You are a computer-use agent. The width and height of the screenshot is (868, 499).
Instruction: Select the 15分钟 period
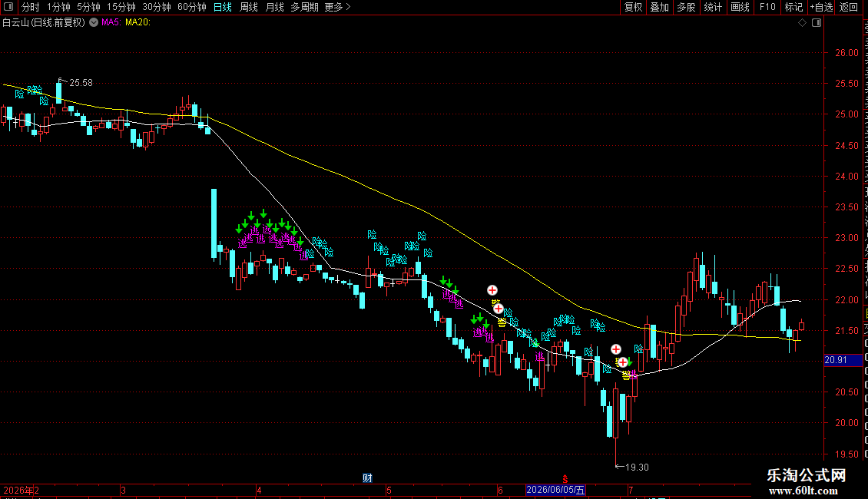click(121, 7)
